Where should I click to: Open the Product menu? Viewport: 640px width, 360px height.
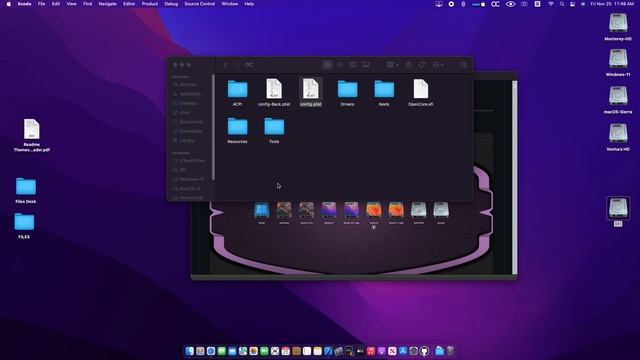point(150,4)
